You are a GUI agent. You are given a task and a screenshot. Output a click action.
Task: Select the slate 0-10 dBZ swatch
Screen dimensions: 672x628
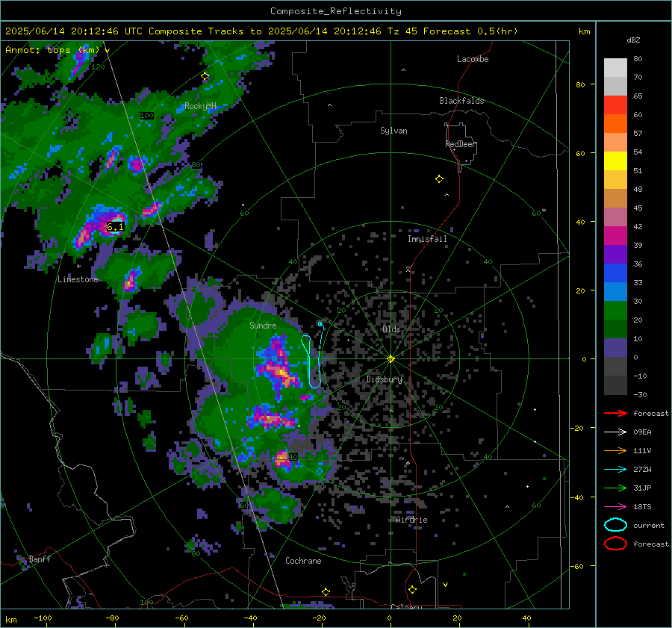click(615, 348)
